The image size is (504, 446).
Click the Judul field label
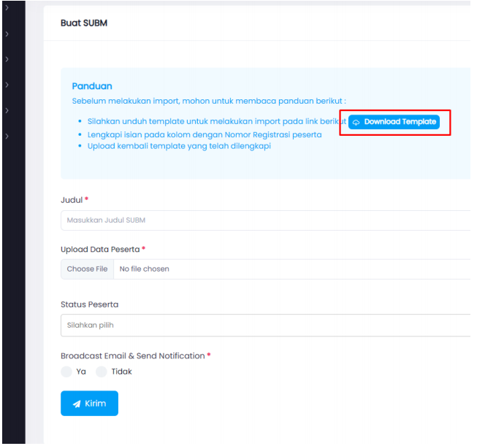pos(72,199)
